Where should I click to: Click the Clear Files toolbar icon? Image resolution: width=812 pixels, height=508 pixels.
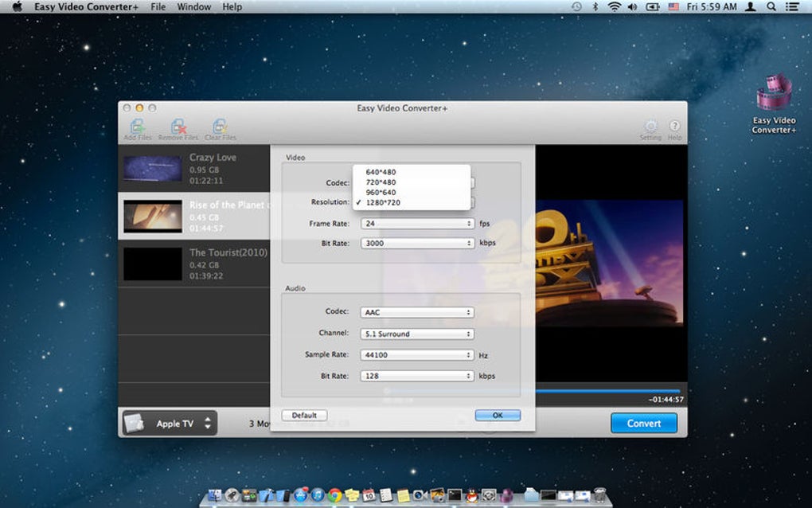220,127
